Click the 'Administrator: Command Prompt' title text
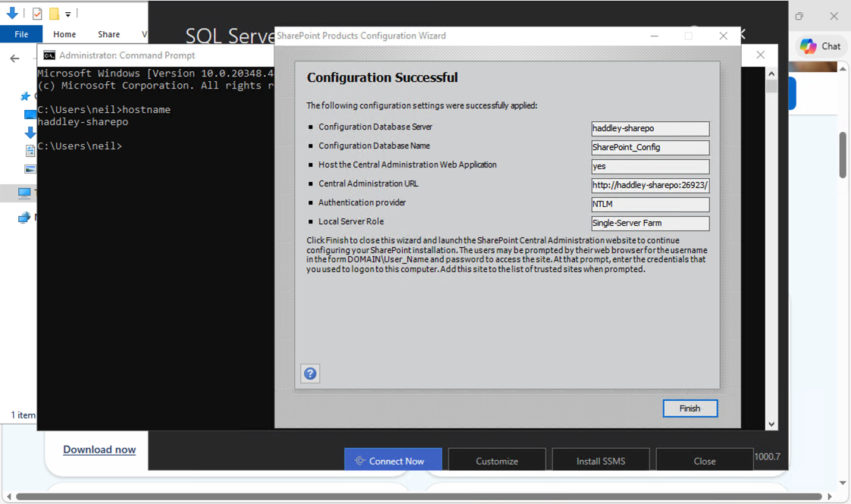 click(x=127, y=55)
